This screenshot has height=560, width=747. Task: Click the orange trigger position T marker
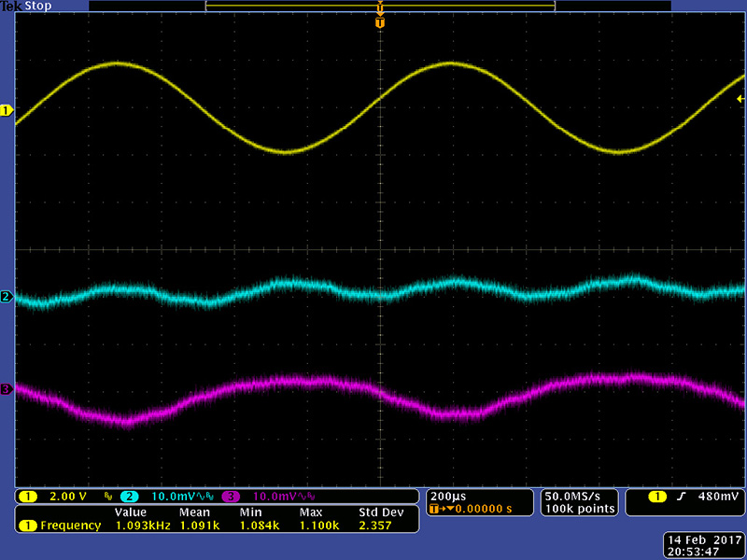click(x=379, y=22)
